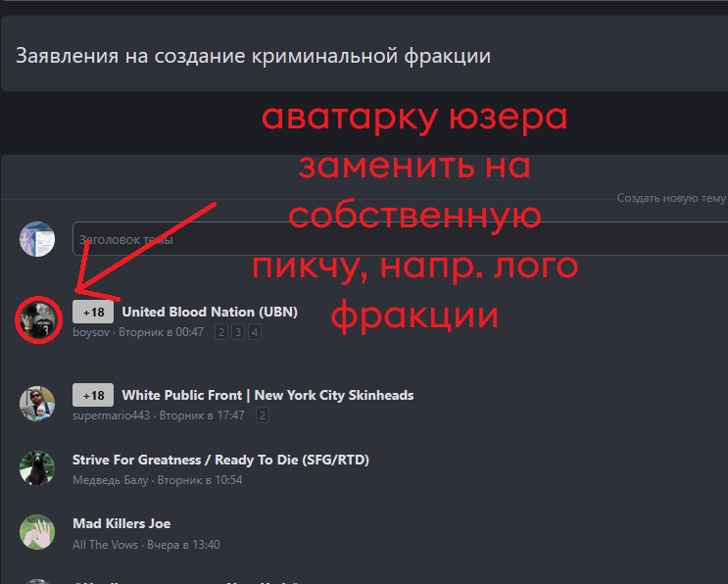Open author profile boysov
This screenshot has width=728, height=584.
tap(91, 332)
